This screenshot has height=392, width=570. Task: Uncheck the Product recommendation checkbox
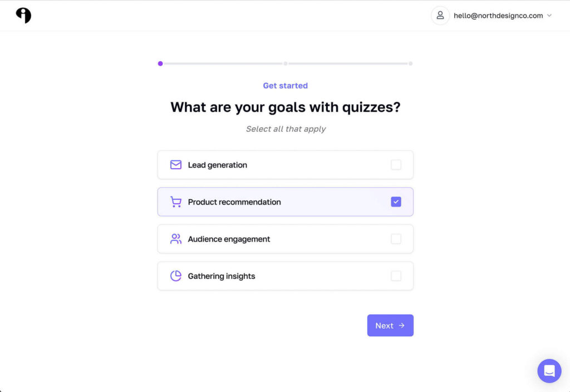(396, 202)
